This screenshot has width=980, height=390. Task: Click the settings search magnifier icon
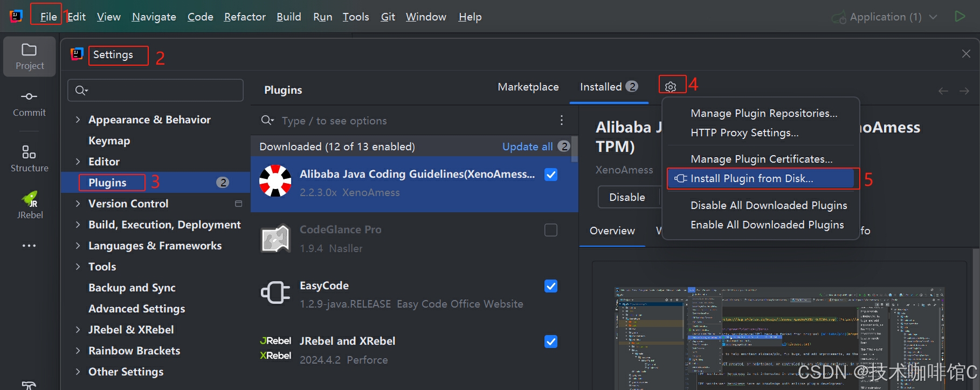tap(81, 90)
